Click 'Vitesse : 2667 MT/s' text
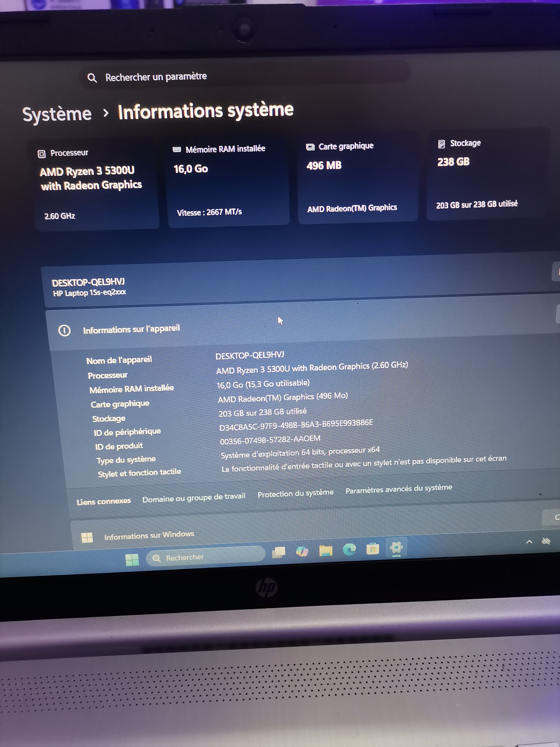Image resolution: width=560 pixels, height=747 pixels. click(x=209, y=212)
